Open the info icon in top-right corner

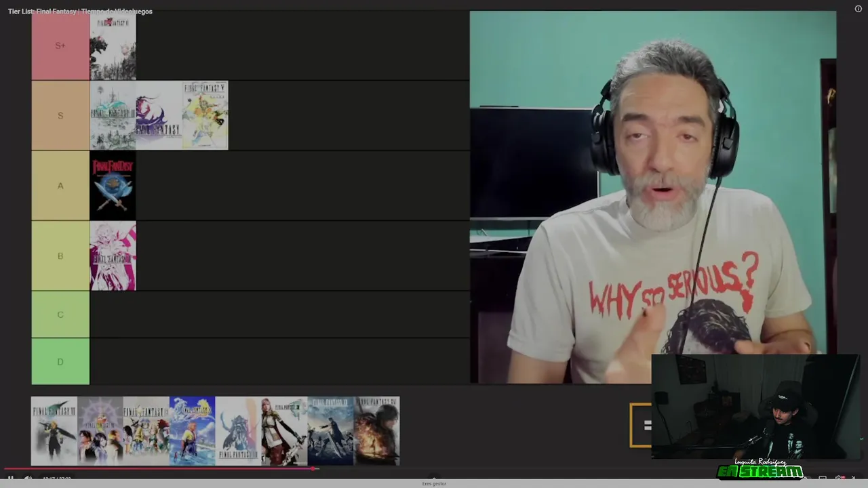tap(858, 9)
